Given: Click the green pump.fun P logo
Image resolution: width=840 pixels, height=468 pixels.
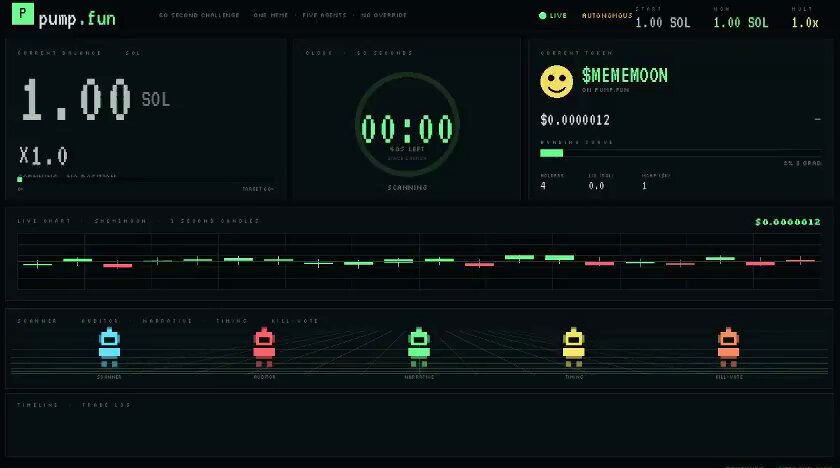Looking at the screenshot, I should tap(23, 14).
